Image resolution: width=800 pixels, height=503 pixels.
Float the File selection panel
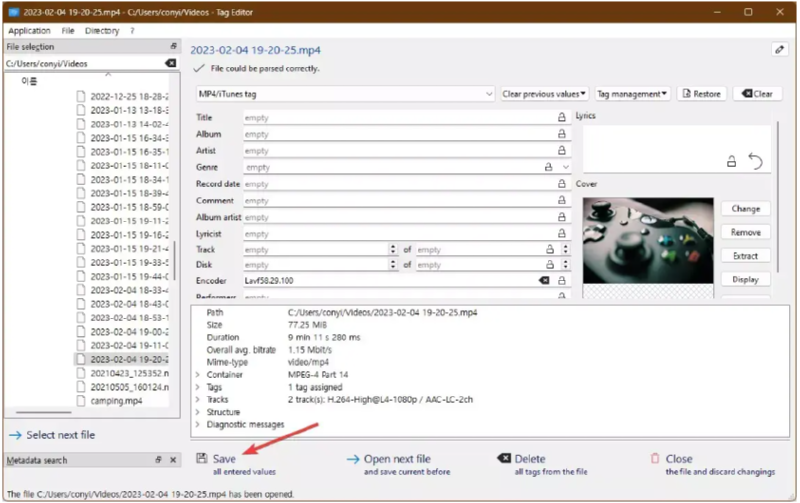[x=173, y=47]
